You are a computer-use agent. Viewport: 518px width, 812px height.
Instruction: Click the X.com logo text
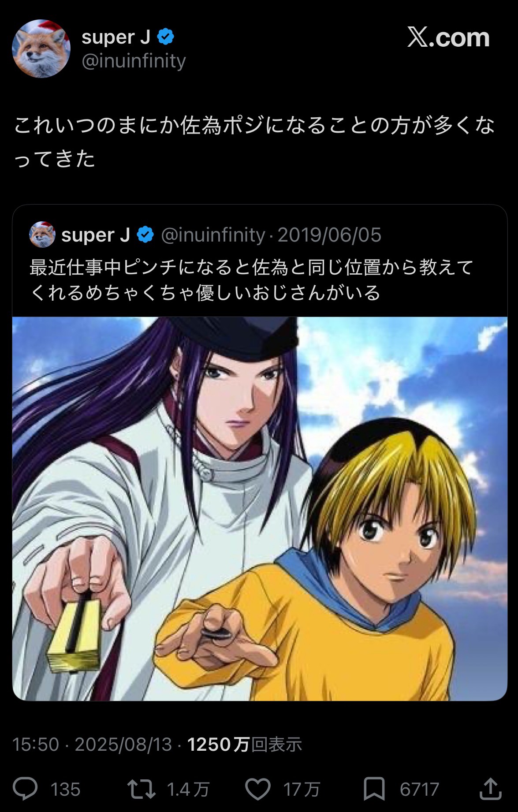pyautogui.click(x=448, y=37)
